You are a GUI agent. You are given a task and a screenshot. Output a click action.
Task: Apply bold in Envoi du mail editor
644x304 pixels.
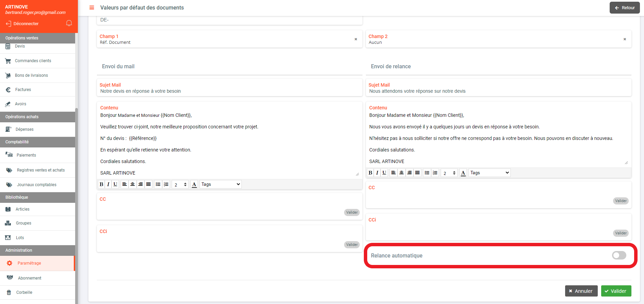click(101, 184)
